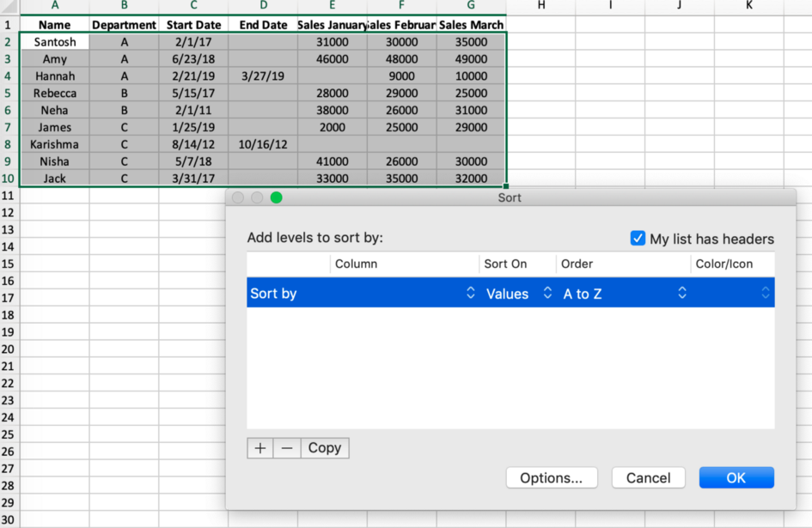Select the cell containing Neha
The height and width of the screenshot is (528, 812).
pos(55,110)
